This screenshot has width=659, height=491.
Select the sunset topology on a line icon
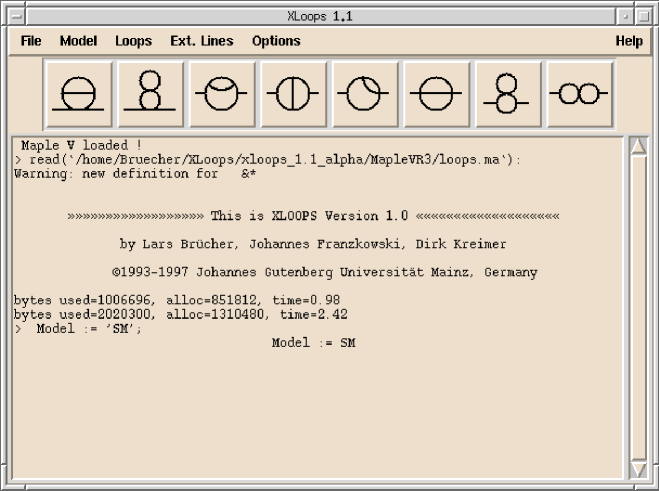78,94
